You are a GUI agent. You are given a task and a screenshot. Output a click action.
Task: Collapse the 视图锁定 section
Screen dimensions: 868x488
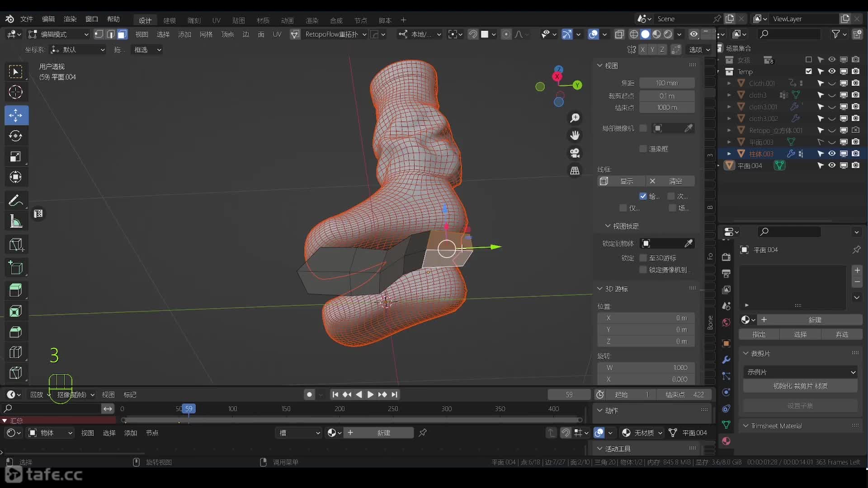608,226
